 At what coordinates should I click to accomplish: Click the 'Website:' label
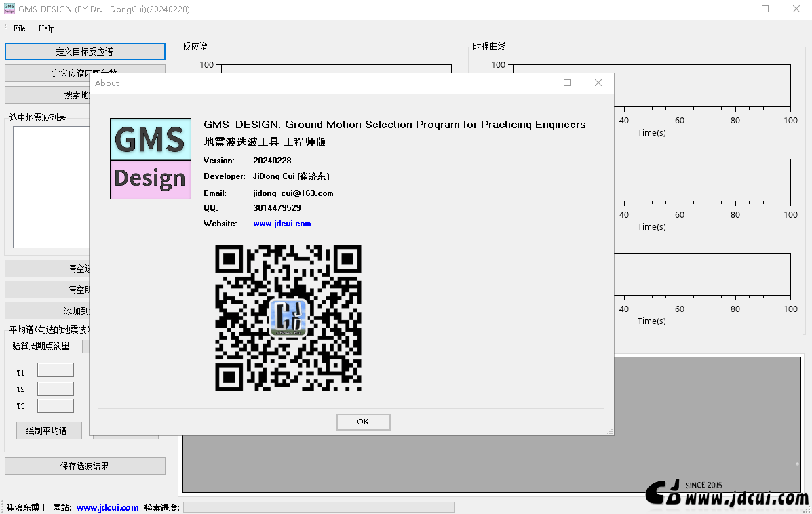click(x=220, y=224)
